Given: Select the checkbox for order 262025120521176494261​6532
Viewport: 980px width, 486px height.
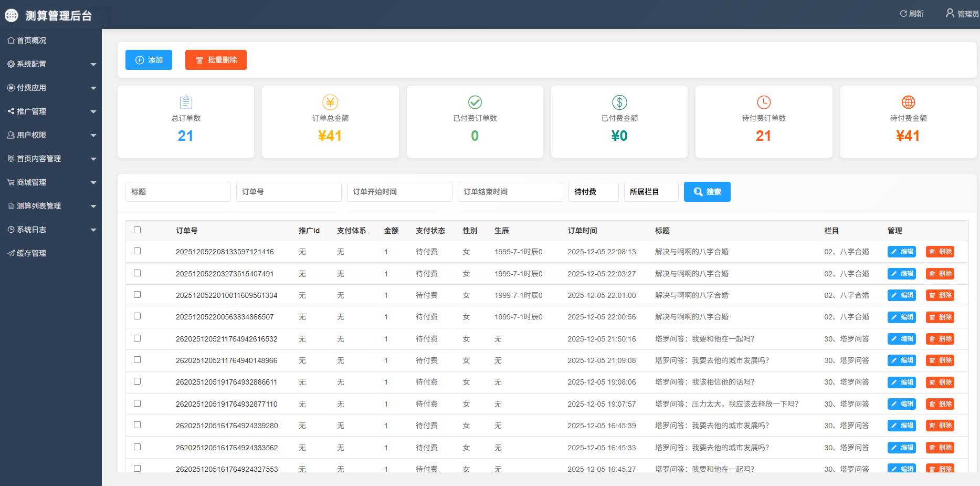Looking at the screenshot, I should tap(138, 338).
